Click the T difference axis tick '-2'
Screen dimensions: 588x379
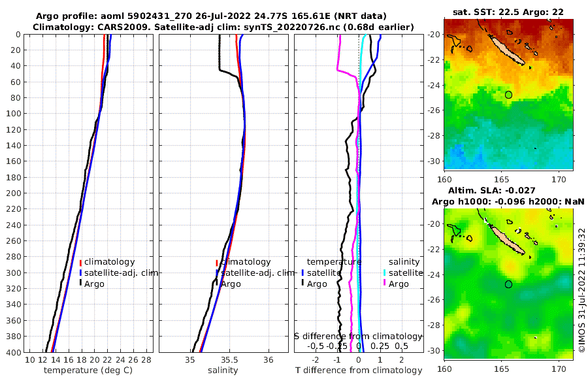tap(316, 360)
